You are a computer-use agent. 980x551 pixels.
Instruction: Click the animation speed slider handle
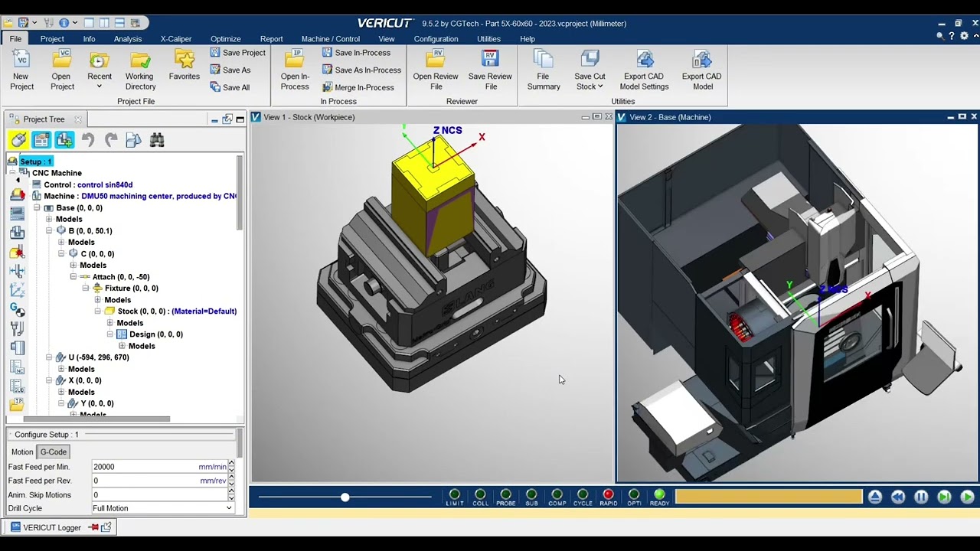(345, 497)
